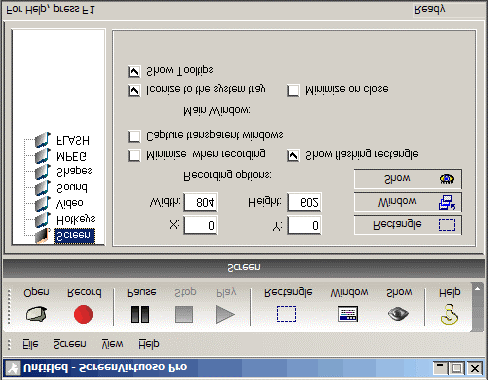Open the File menu
488x380 pixels.
point(30,344)
